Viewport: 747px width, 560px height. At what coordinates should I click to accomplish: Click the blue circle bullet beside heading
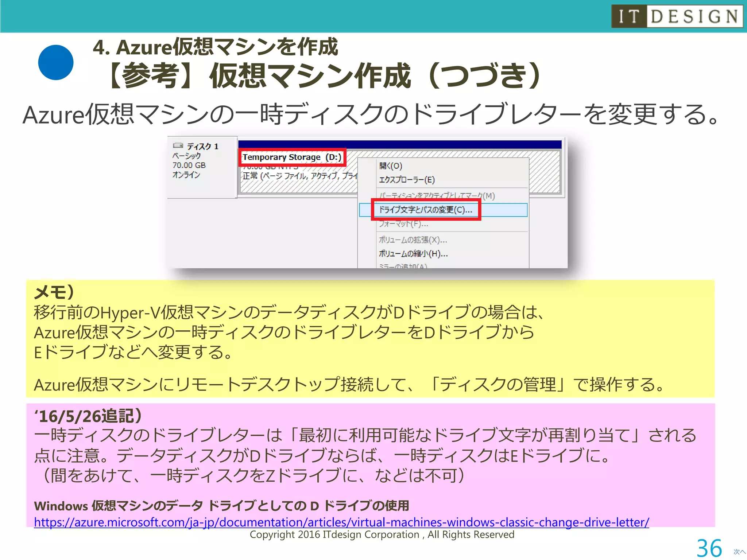pyautogui.click(x=56, y=62)
